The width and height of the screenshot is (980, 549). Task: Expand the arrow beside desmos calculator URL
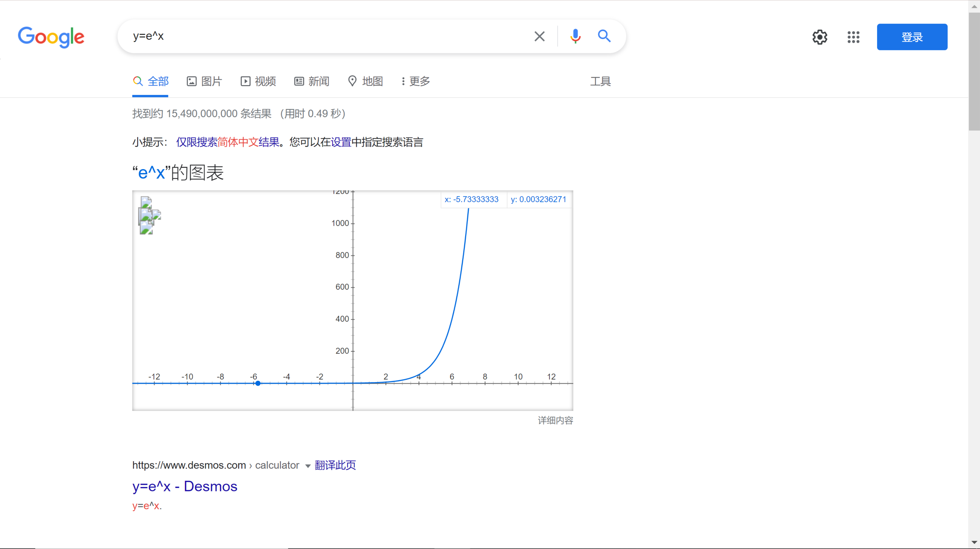pyautogui.click(x=308, y=466)
